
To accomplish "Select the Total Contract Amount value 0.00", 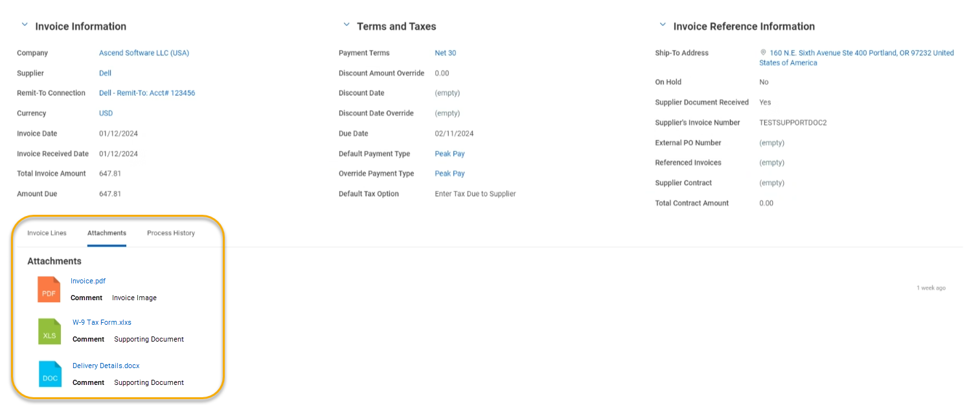I will coord(766,203).
